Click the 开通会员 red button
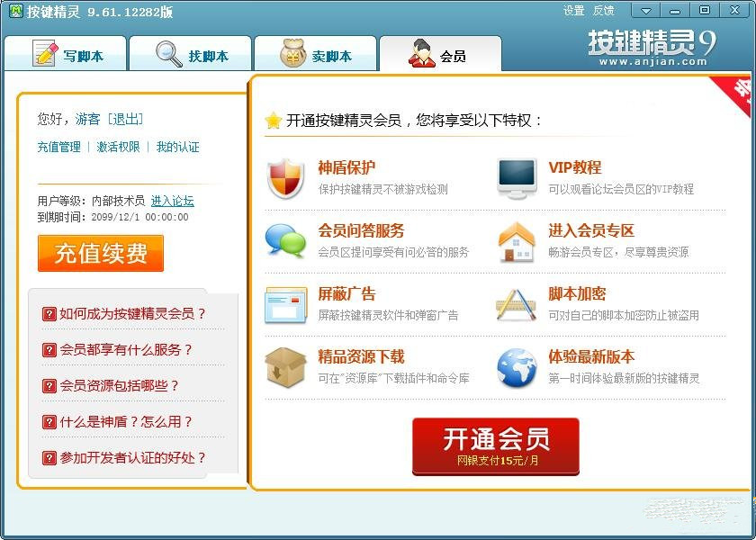The image size is (756, 540). pyautogui.click(x=496, y=446)
